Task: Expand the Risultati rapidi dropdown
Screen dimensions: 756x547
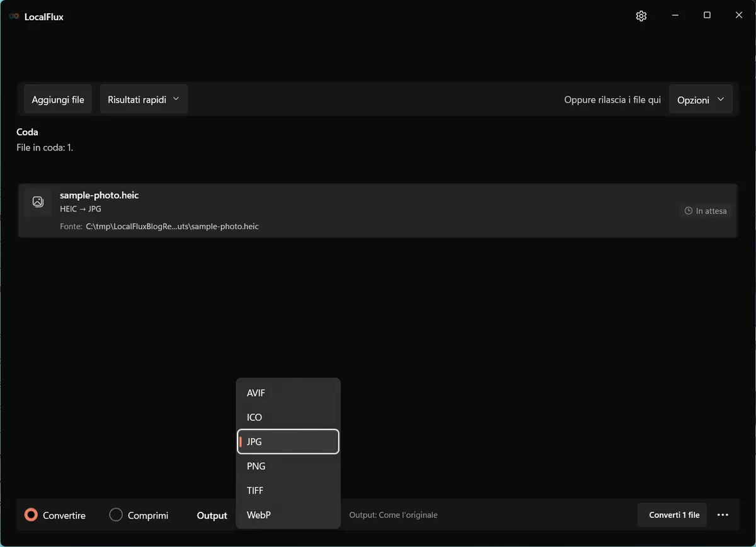Action: (x=144, y=99)
